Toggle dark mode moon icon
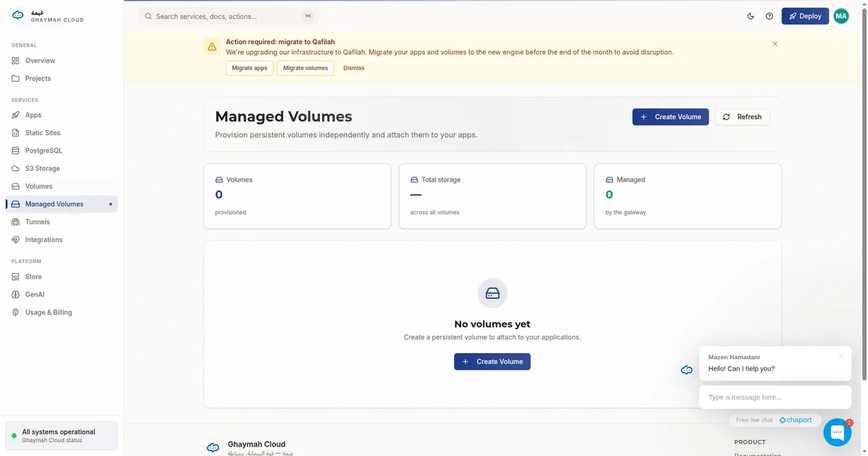This screenshot has height=456, width=868. [751, 16]
